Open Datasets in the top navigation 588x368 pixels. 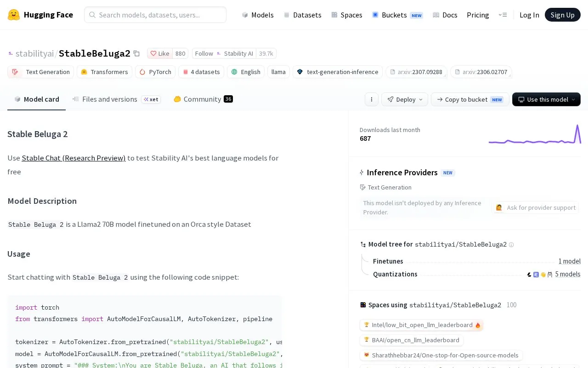click(x=302, y=15)
